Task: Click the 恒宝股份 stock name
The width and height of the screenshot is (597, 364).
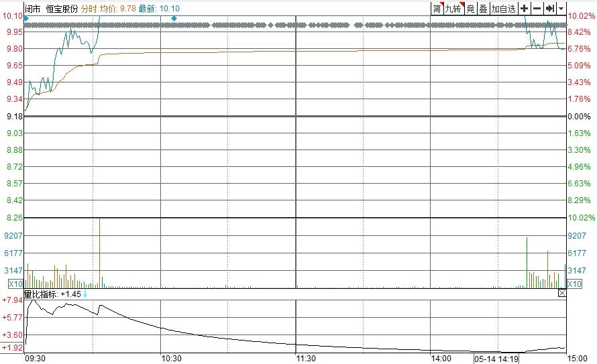Action: click(x=62, y=9)
